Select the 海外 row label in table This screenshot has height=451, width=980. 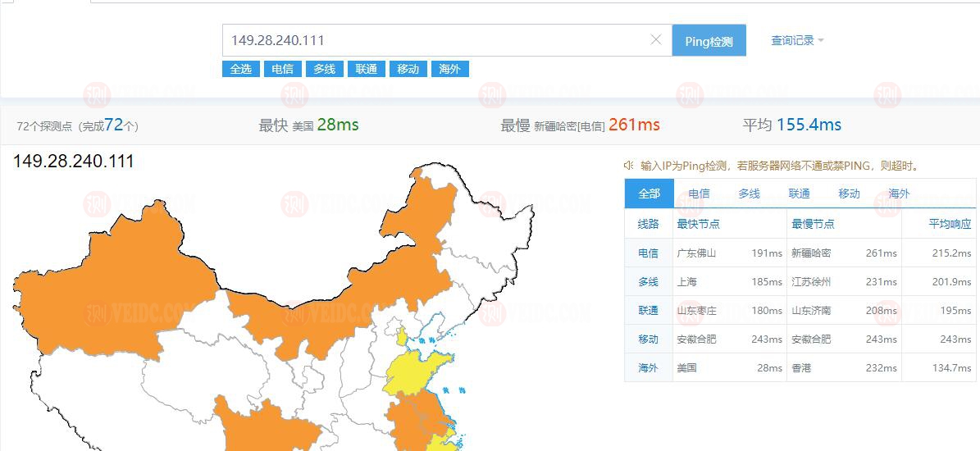click(x=648, y=368)
